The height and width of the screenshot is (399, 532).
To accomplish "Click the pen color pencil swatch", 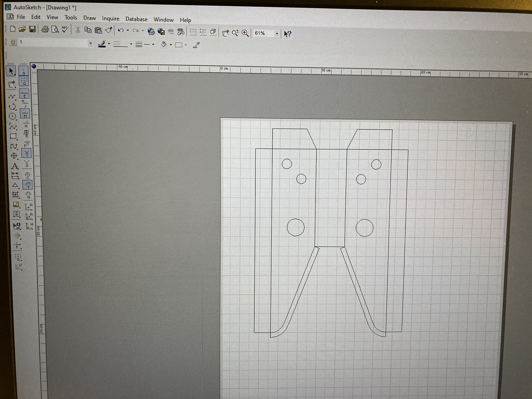I will click(x=102, y=44).
